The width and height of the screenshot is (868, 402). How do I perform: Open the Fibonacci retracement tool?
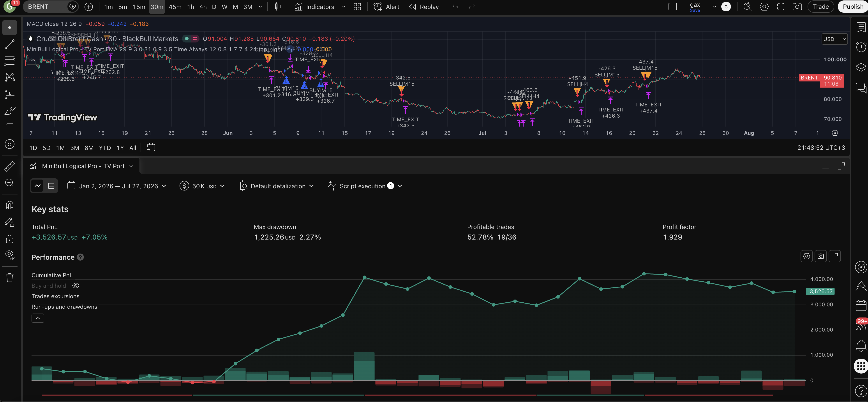coord(9,61)
